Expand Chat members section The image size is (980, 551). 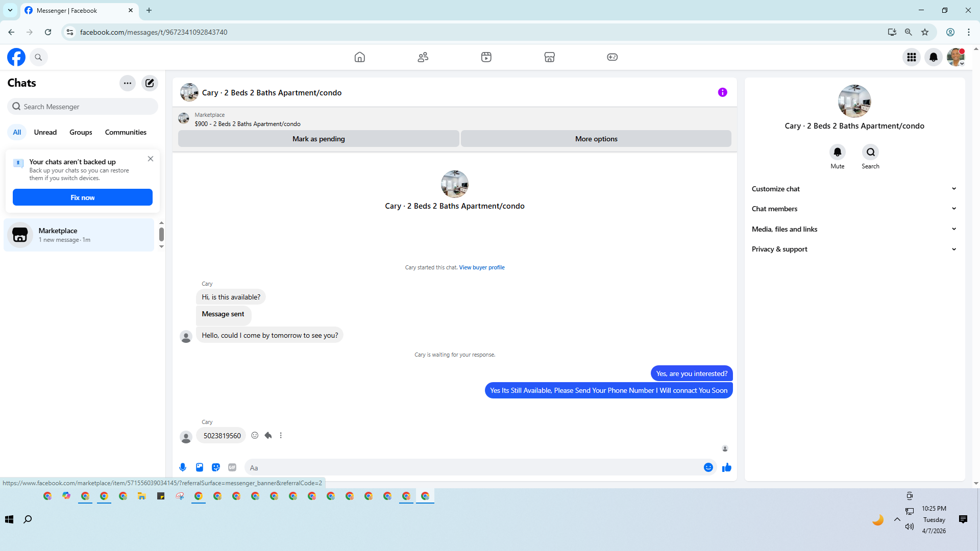tap(854, 209)
